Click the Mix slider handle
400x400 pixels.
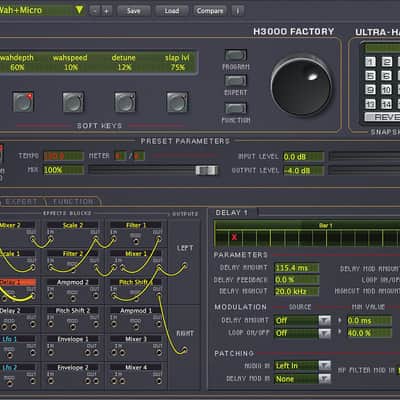(x=207, y=170)
